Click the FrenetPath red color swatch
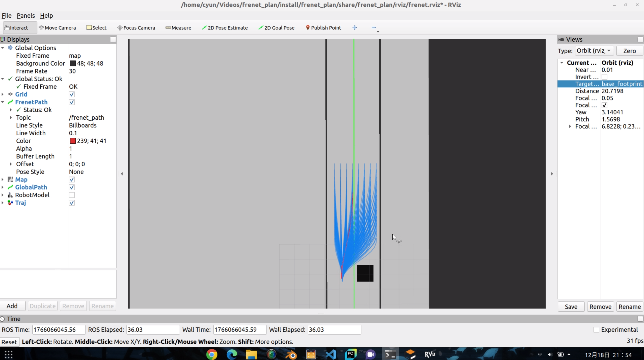Screen dimensions: 644x360 [x=73, y=141]
